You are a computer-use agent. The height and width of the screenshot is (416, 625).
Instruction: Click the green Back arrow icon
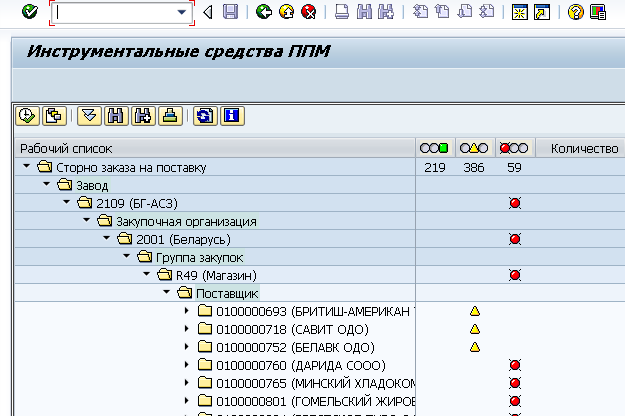tap(264, 12)
